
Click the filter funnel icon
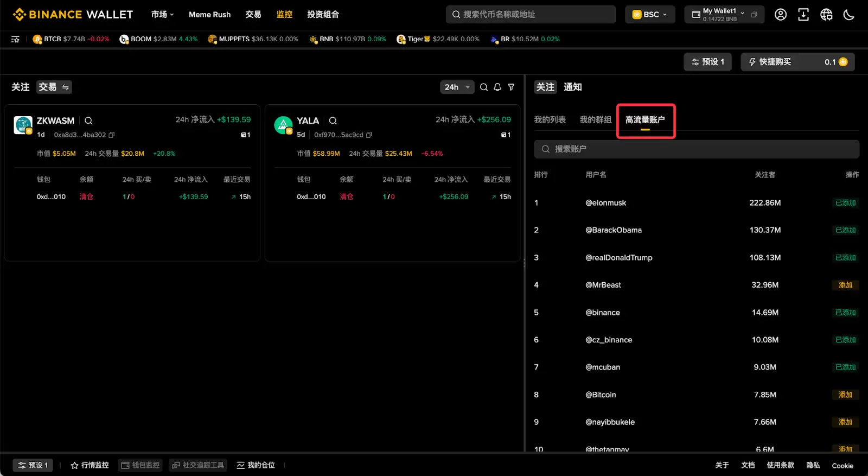pos(511,87)
